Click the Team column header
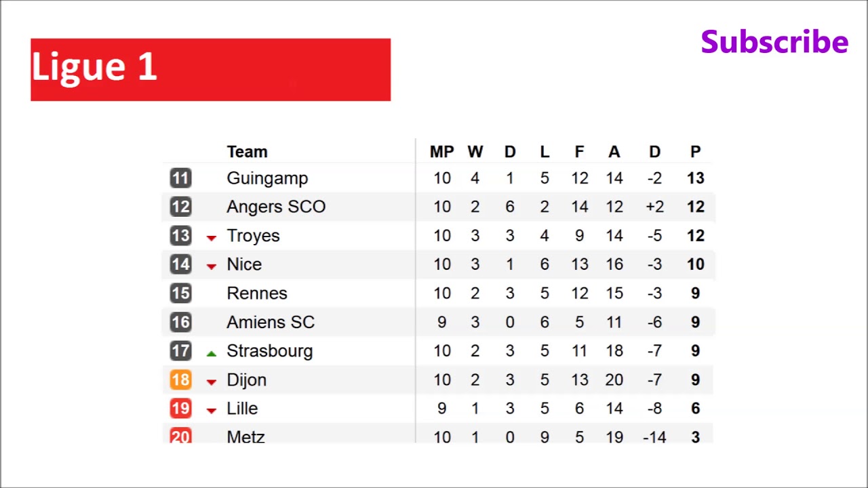Viewport: 868px width, 488px height. (x=247, y=152)
